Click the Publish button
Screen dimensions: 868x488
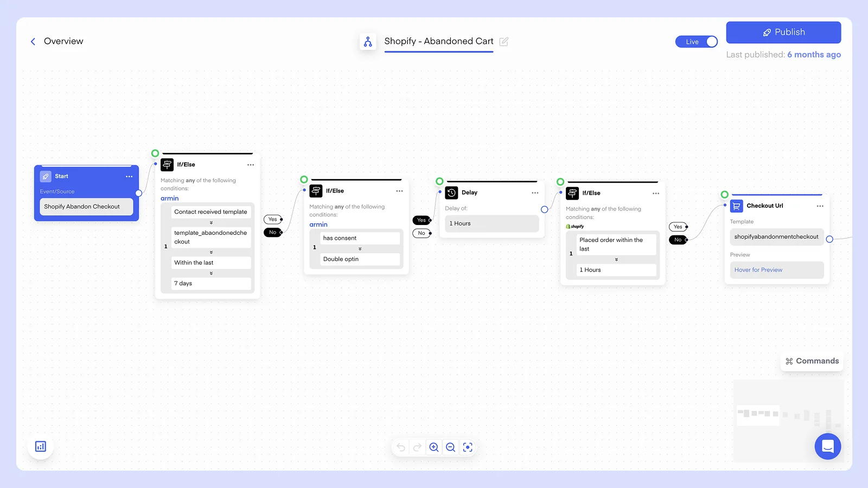(x=783, y=33)
